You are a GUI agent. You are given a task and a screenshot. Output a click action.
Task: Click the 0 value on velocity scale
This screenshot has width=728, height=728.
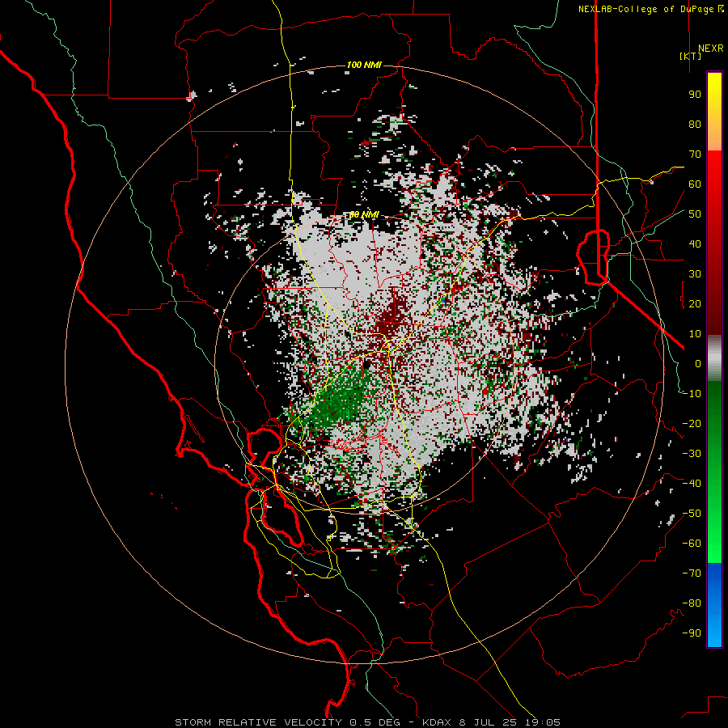[698, 364]
